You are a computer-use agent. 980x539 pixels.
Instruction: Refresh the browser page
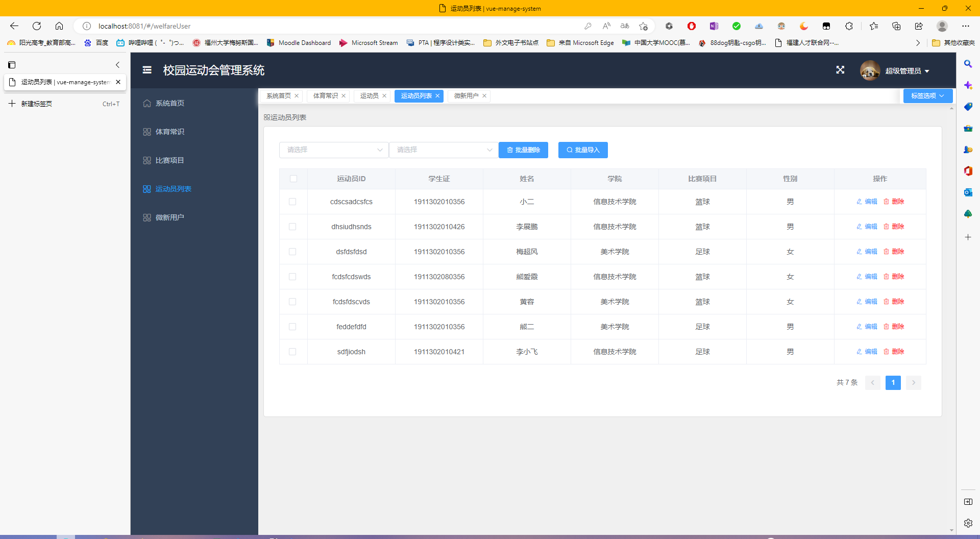pos(37,26)
